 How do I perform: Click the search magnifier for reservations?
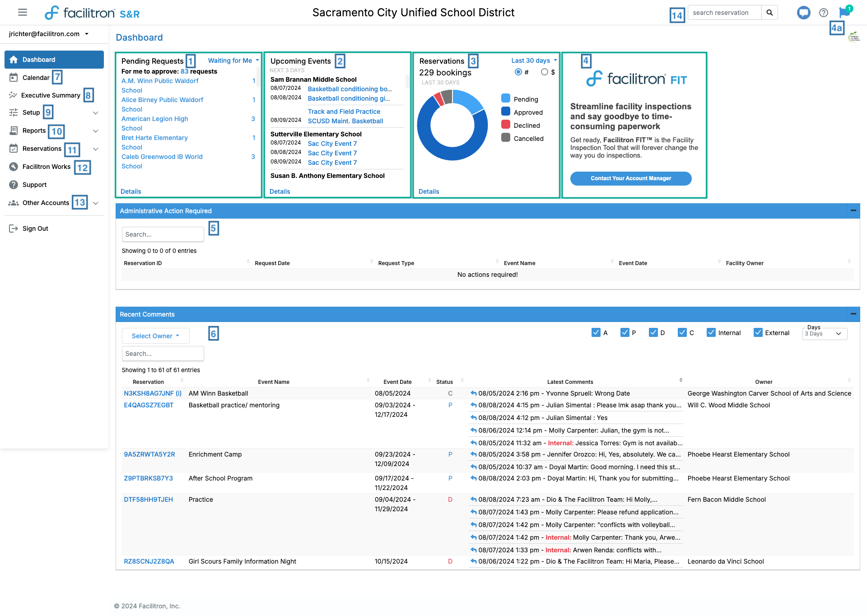coord(770,12)
